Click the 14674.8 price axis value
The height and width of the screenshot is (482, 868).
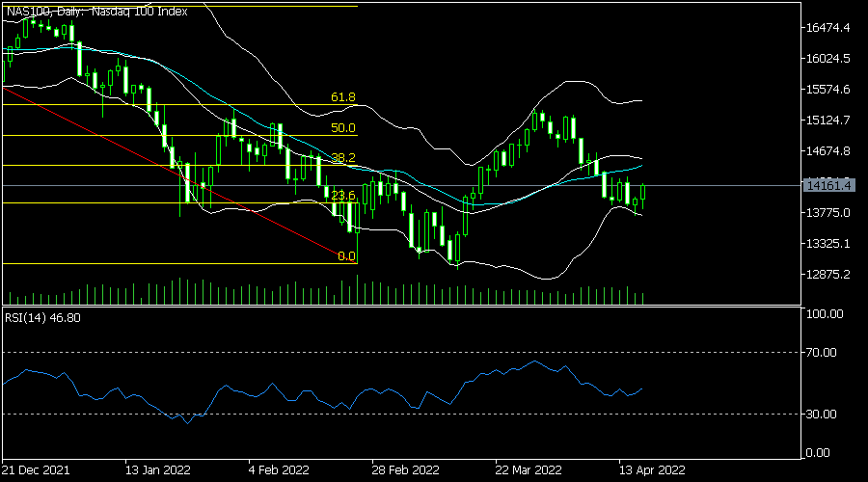(x=827, y=151)
